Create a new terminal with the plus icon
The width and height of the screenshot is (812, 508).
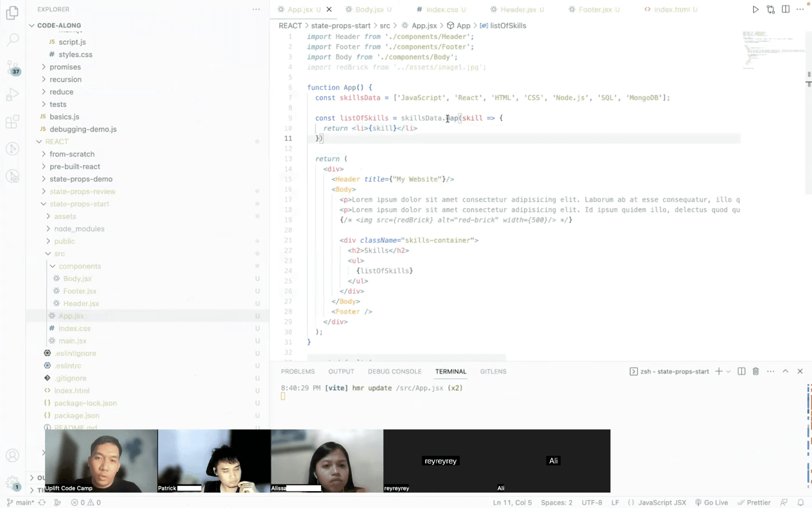719,371
